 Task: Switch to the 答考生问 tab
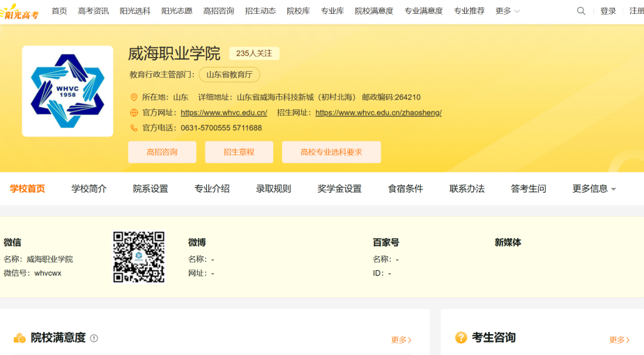tap(528, 189)
